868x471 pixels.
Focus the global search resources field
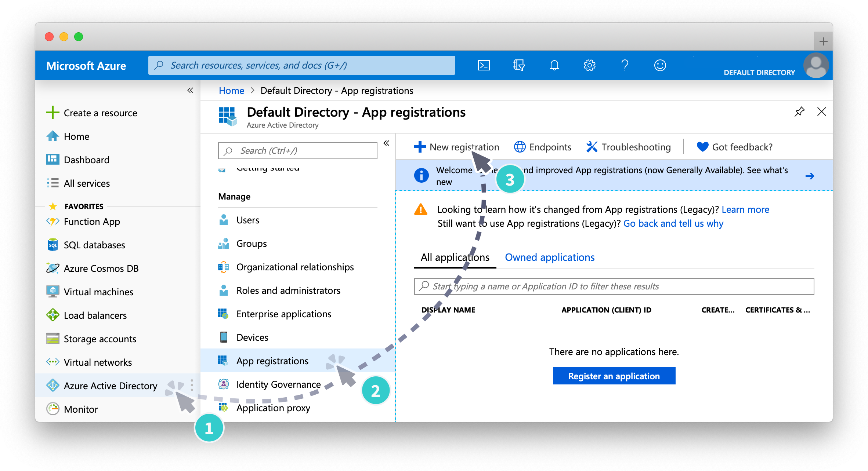click(302, 65)
